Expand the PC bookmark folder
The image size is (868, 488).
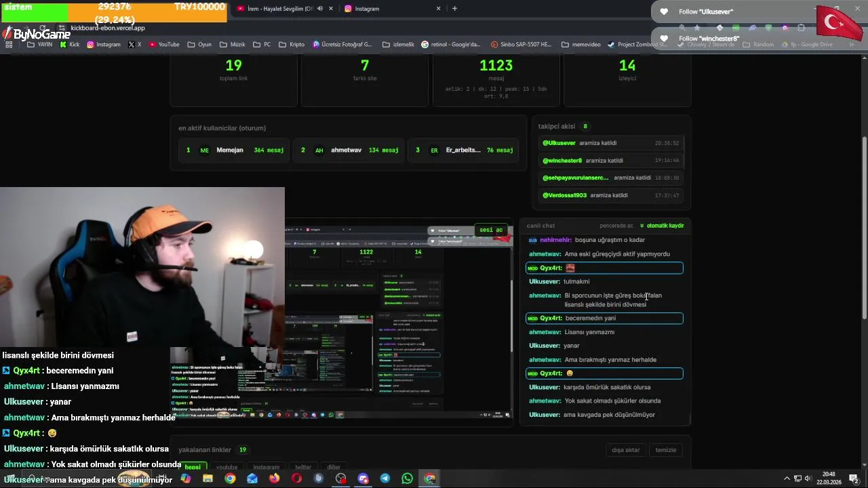point(262,45)
